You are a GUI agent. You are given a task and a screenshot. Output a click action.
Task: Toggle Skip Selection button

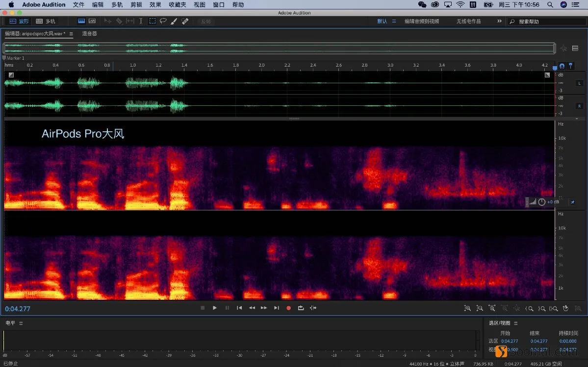[313, 308]
